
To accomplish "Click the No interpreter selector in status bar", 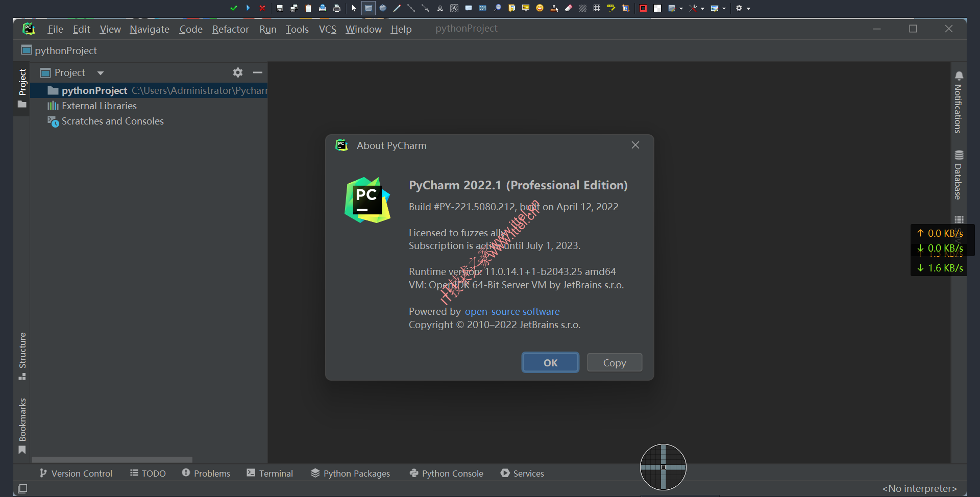I will [920, 488].
